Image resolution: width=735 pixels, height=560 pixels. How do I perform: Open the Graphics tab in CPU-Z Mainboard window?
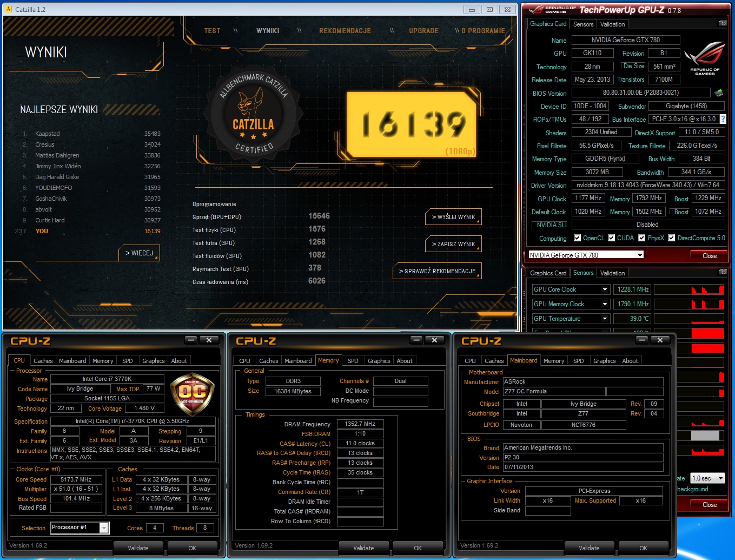coord(605,361)
